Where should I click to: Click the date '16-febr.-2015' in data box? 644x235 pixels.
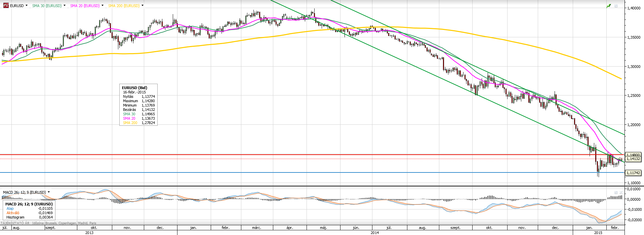tap(134, 92)
